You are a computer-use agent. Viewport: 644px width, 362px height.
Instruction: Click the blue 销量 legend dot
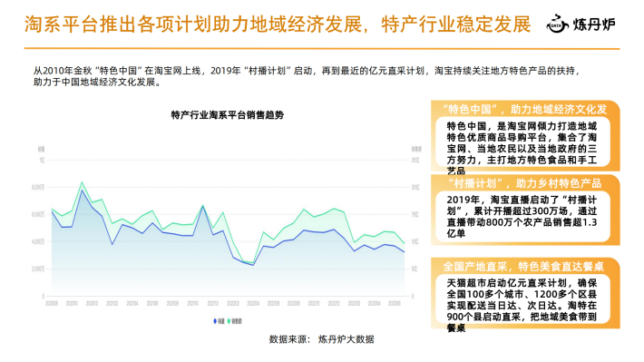pos(215,321)
